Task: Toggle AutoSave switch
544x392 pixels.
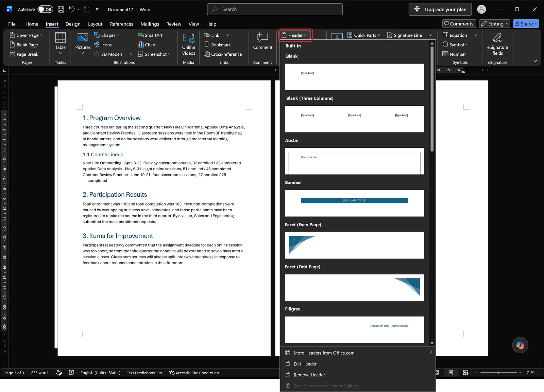Action: (45, 10)
